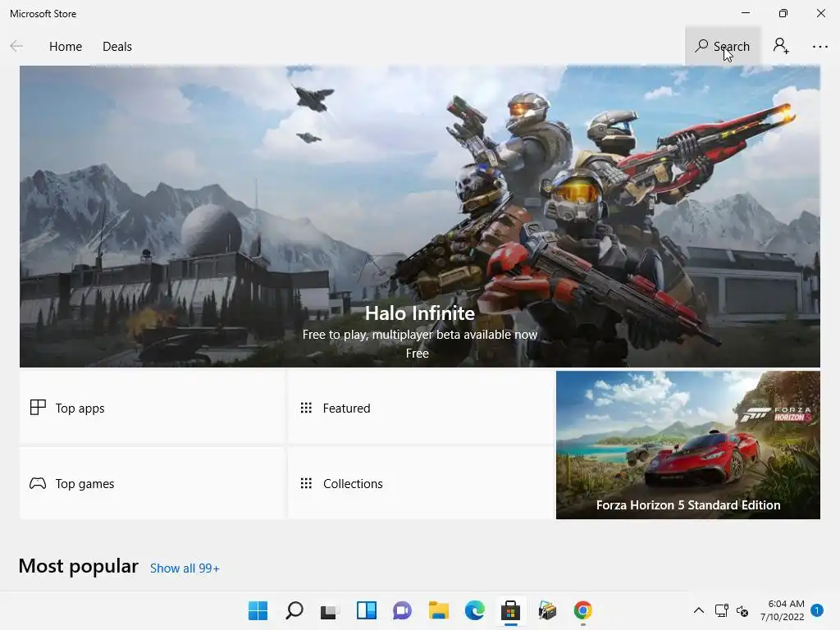Open the Halo Infinite hero banner
Screen dimensions: 840x630
pyautogui.click(x=419, y=217)
